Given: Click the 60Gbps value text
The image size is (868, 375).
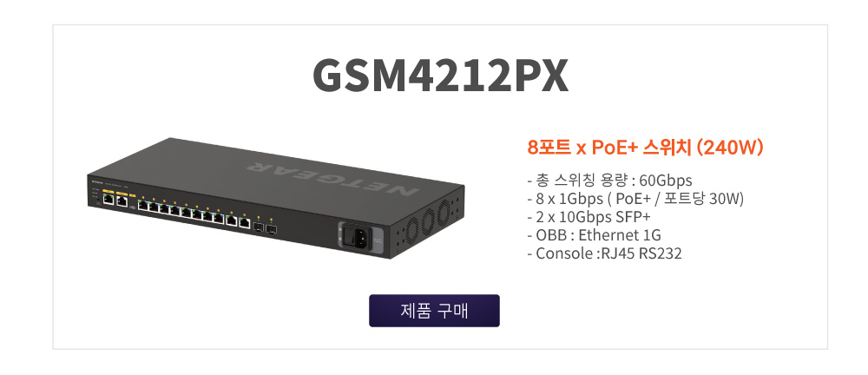Looking at the screenshot, I should [x=666, y=181].
